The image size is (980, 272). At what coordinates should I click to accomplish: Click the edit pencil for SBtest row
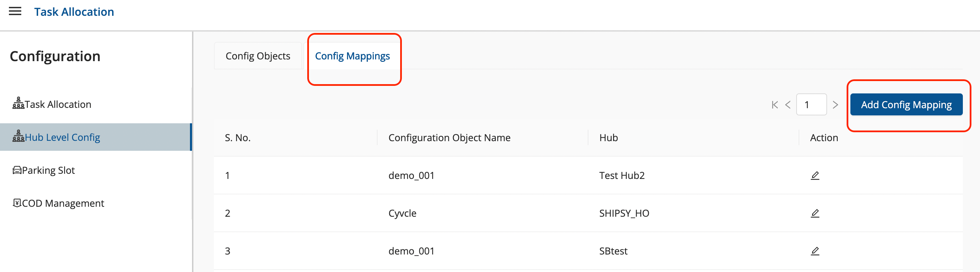tap(814, 251)
